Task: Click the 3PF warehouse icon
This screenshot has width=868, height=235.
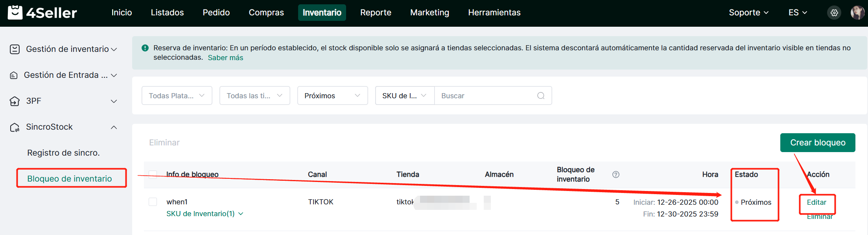Action: coord(15,101)
